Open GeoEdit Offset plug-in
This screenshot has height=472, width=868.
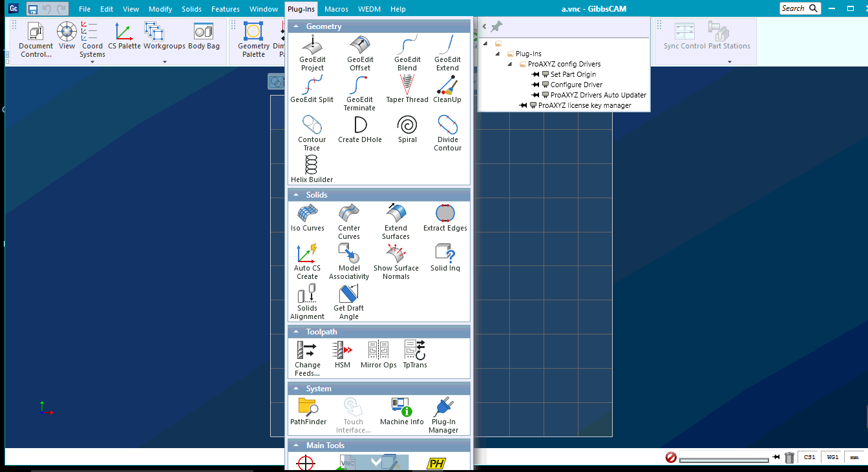coord(360,54)
